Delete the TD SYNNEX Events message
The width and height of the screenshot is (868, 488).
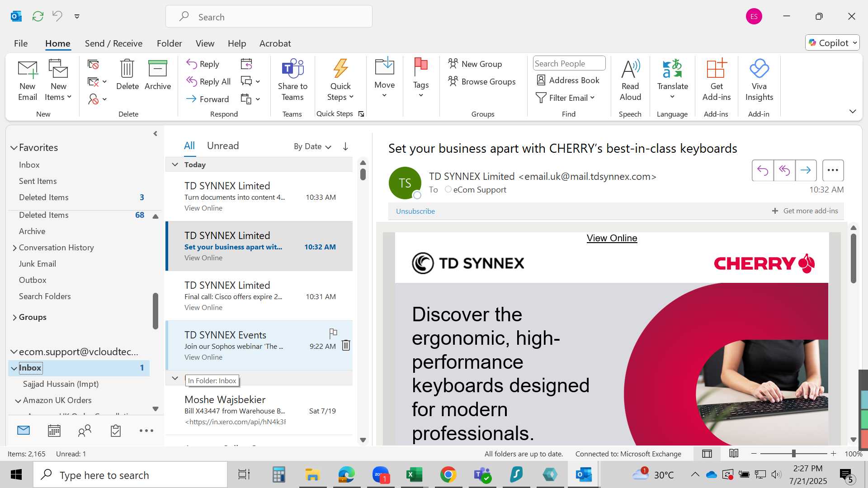point(346,345)
